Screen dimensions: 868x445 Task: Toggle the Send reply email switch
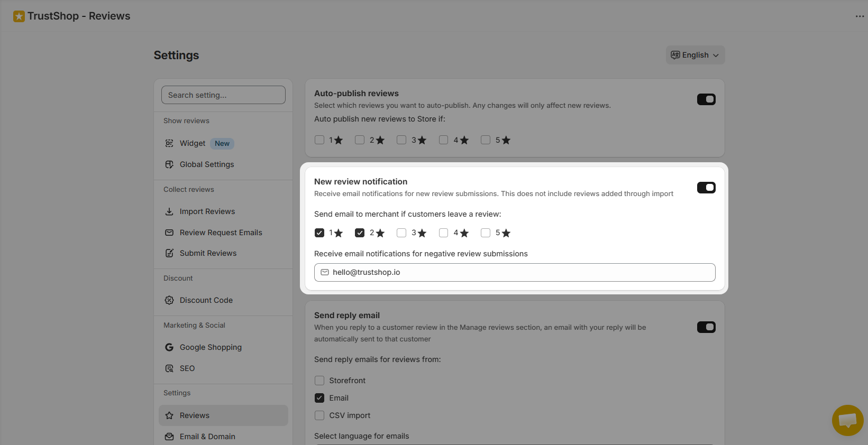[x=706, y=327]
